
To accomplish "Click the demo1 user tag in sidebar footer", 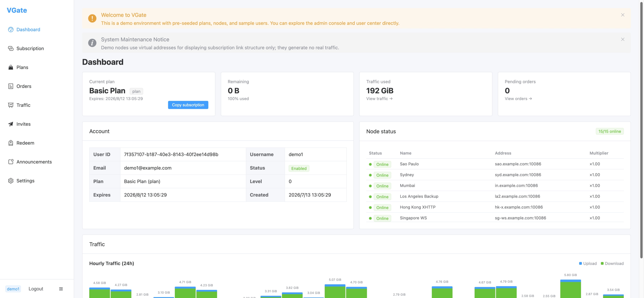I will click(13, 289).
